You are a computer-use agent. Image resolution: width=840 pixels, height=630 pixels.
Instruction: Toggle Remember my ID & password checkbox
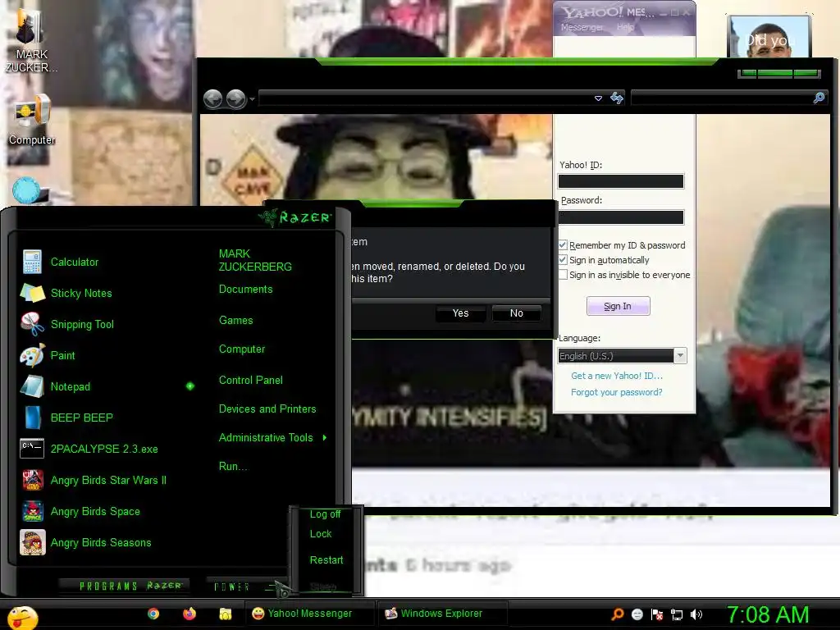pos(563,245)
